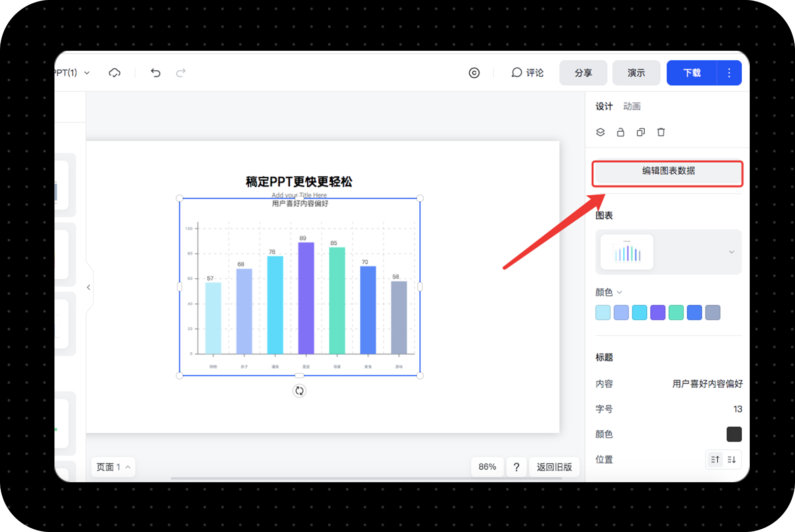This screenshot has height=532, width=795.
Task: Edit the title content 用户喜好内容偏好 field
Action: click(x=707, y=384)
